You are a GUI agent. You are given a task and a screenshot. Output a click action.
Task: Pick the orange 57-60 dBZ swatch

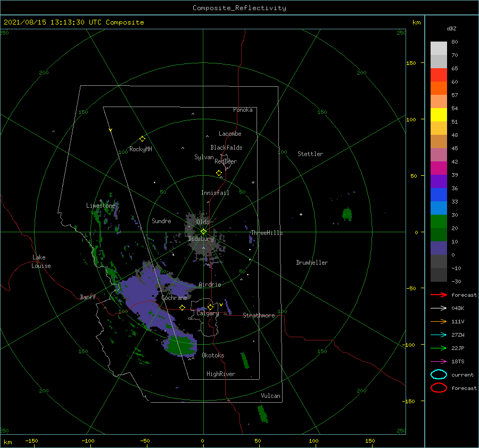[439, 88]
